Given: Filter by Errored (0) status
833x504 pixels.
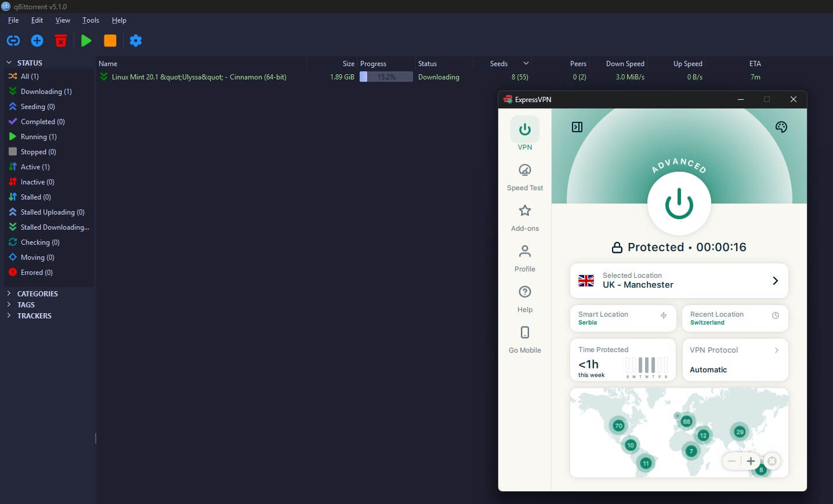Looking at the screenshot, I should click(x=48, y=273).
